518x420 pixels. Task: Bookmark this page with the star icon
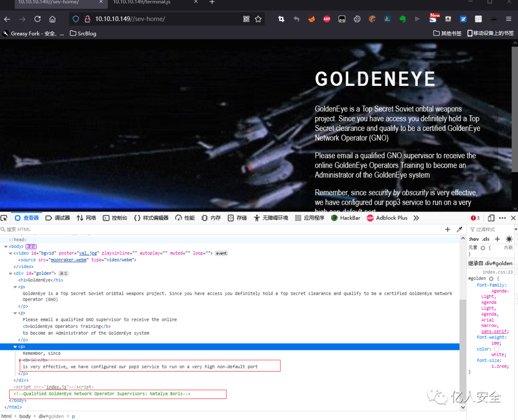pyautogui.click(x=258, y=19)
